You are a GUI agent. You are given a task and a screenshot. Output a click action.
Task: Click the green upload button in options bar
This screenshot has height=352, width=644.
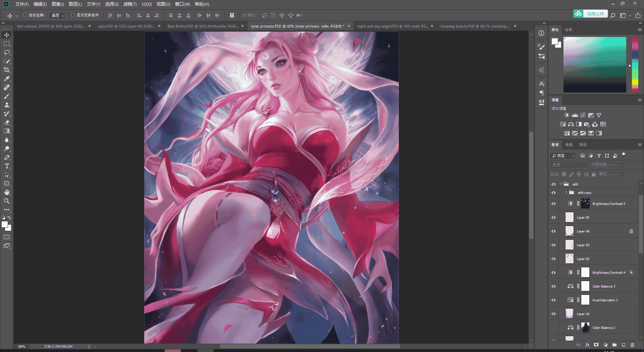[591, 14]
